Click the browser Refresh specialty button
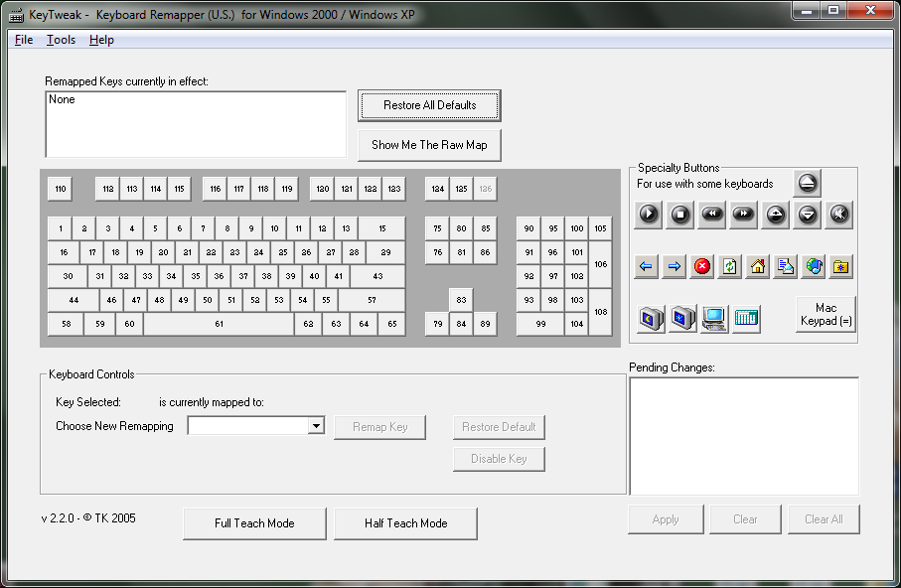This screenshot has height=588, width=901. (x=730, y=266)
